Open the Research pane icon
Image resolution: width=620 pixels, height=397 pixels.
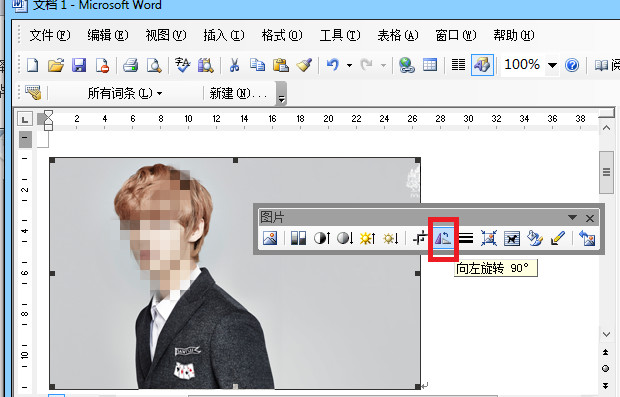tap(206, 64)
